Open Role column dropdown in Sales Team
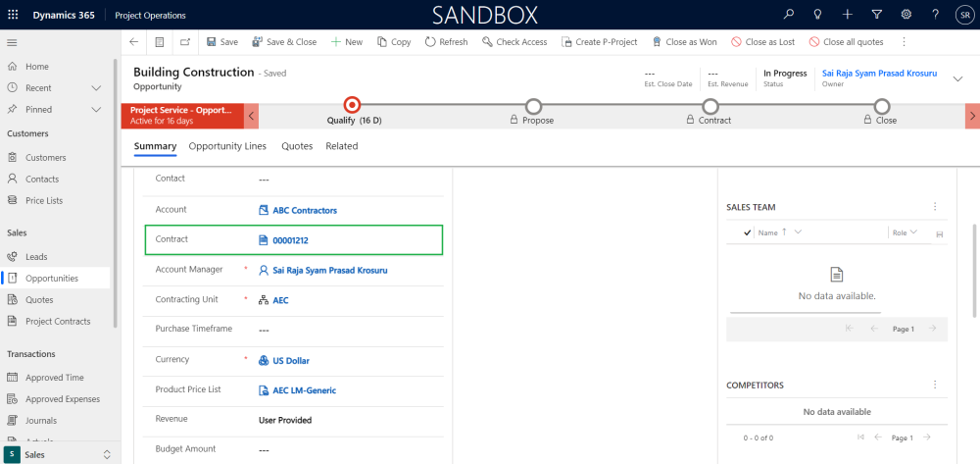 tap(913, 232)
